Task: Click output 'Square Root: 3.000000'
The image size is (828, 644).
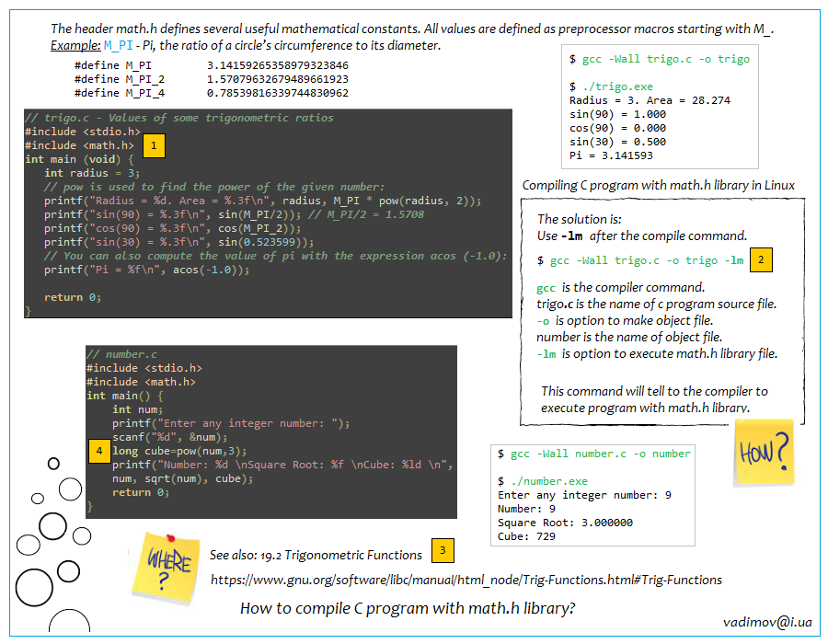Action: click(565, 522)
